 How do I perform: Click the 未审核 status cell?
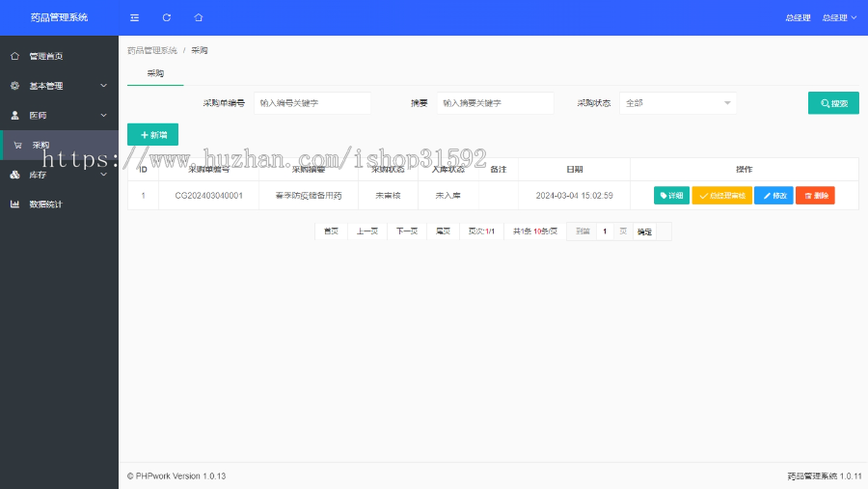[388, 196]
